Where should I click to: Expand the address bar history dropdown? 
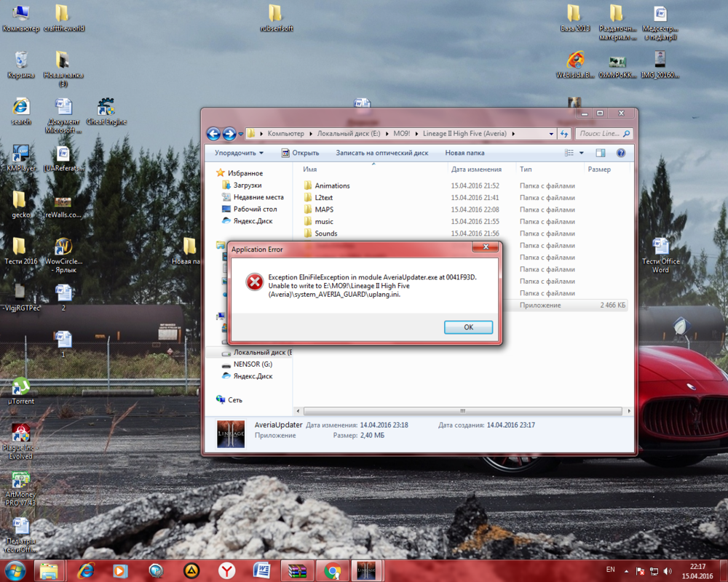(551, 134)
